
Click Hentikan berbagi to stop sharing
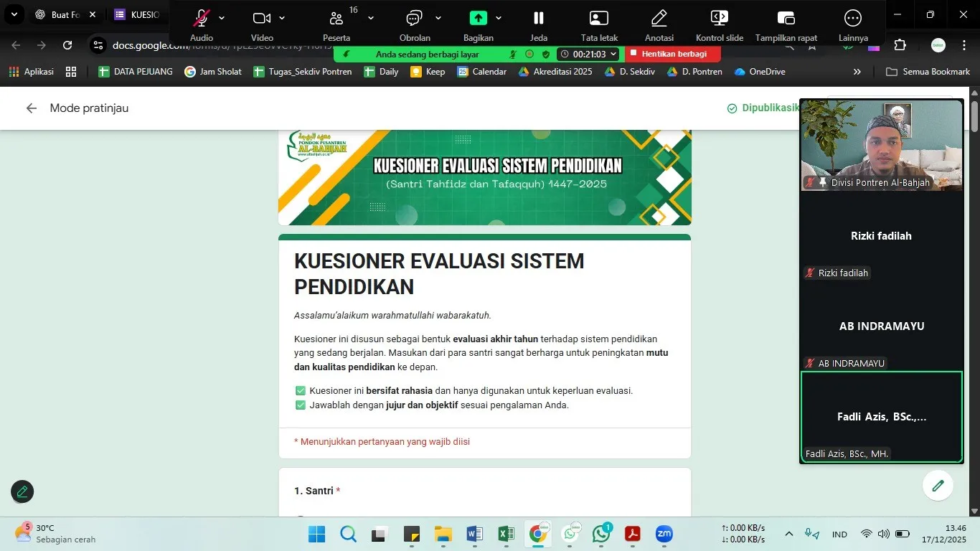click(x=673, y=54)
